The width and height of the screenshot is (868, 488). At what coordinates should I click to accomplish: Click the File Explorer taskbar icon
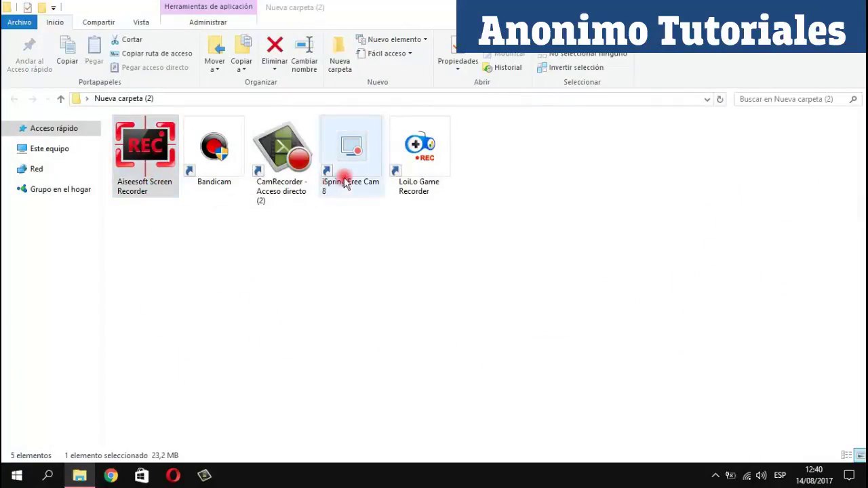tap(79, 476)
